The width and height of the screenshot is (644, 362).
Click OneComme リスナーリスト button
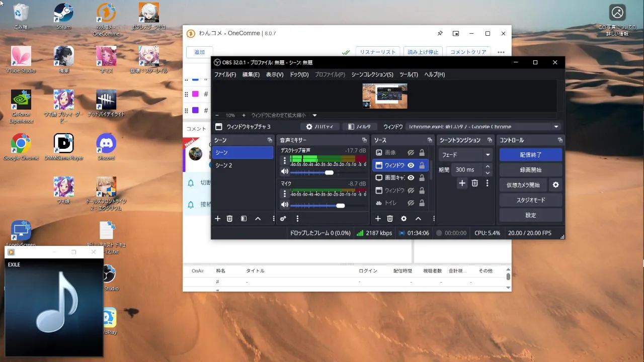pyautogui.click(x=377, y=52)
